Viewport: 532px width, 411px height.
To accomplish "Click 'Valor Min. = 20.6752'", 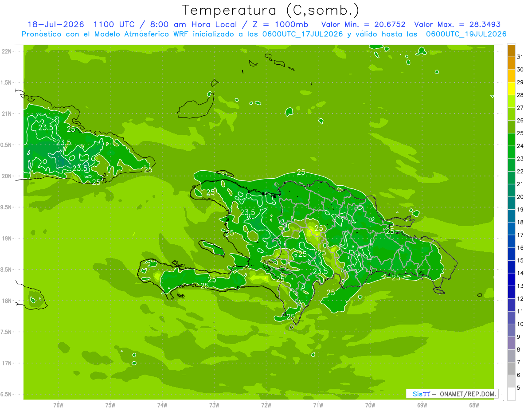I will [x=364, y=24].
